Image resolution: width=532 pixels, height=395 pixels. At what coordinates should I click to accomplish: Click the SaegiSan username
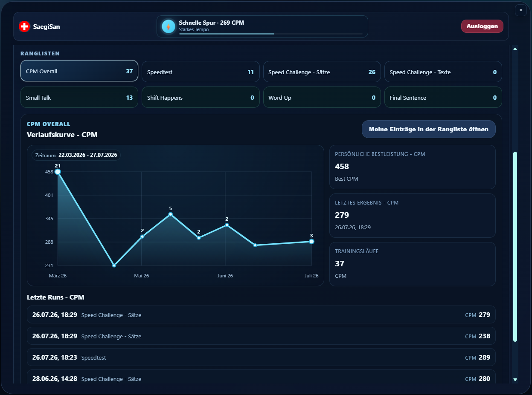tap(47, 26)
